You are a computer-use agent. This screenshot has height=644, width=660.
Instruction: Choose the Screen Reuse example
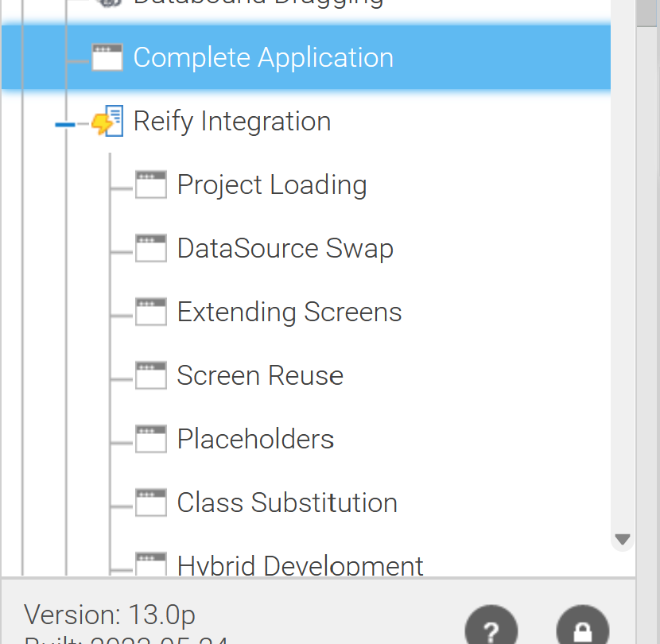tap(259, 376)
